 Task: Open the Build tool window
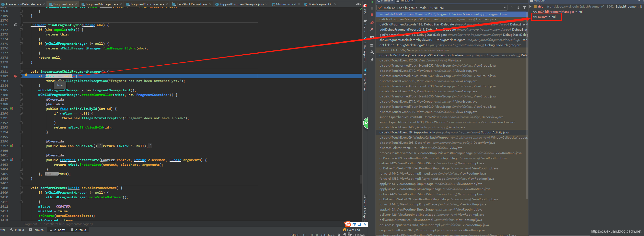coord(17,229)
